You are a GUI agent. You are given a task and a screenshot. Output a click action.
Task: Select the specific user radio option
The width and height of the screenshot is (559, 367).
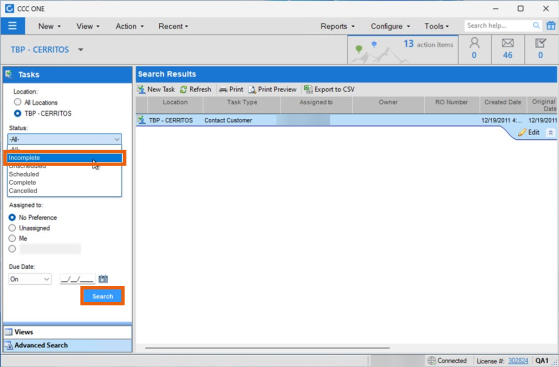(x=12, y=249)
